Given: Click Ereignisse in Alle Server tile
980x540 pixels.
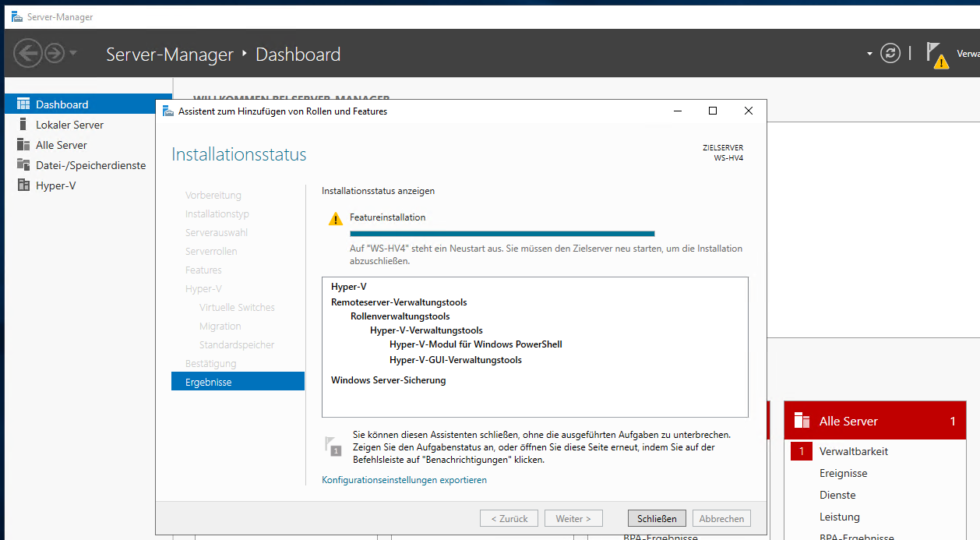Looking at the screenshot, I should coord(844,473).
